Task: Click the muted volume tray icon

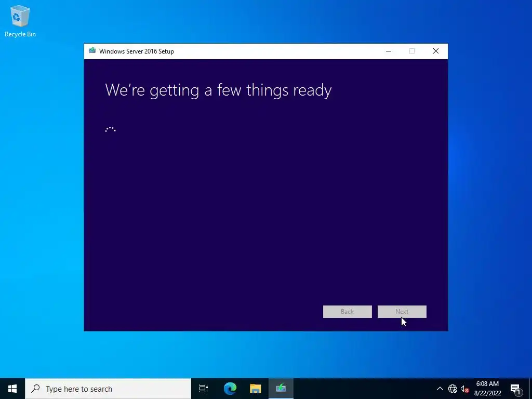Action: [464, 389]
